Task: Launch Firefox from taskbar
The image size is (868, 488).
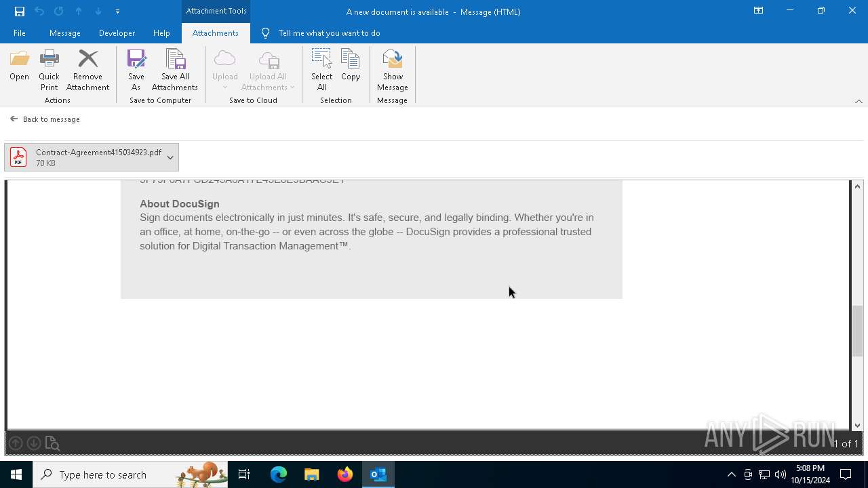Action: (x=345, y=474)
